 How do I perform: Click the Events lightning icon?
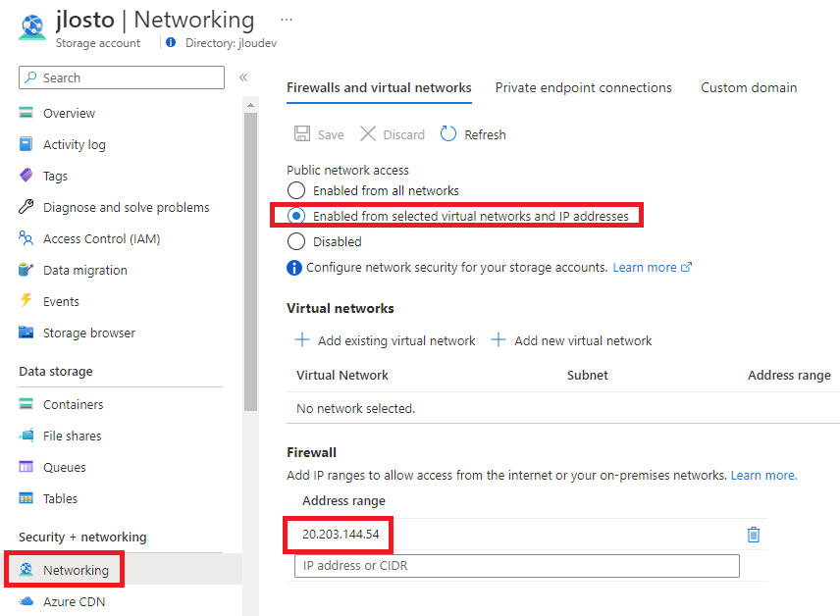[x=26, y=300]
